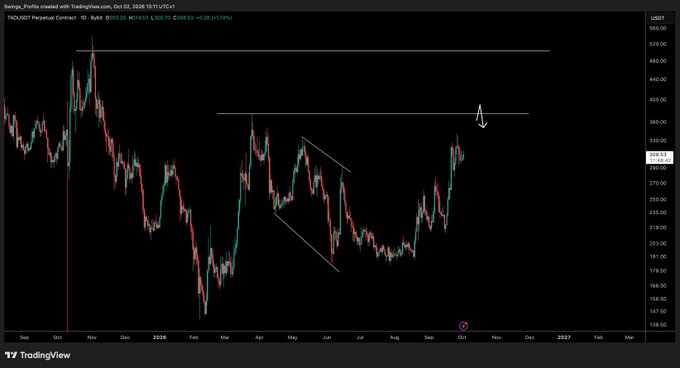The width and height of the screenshot is (680, 368).
Task: Click the Jul label on time axis
Action: point(360,337)
